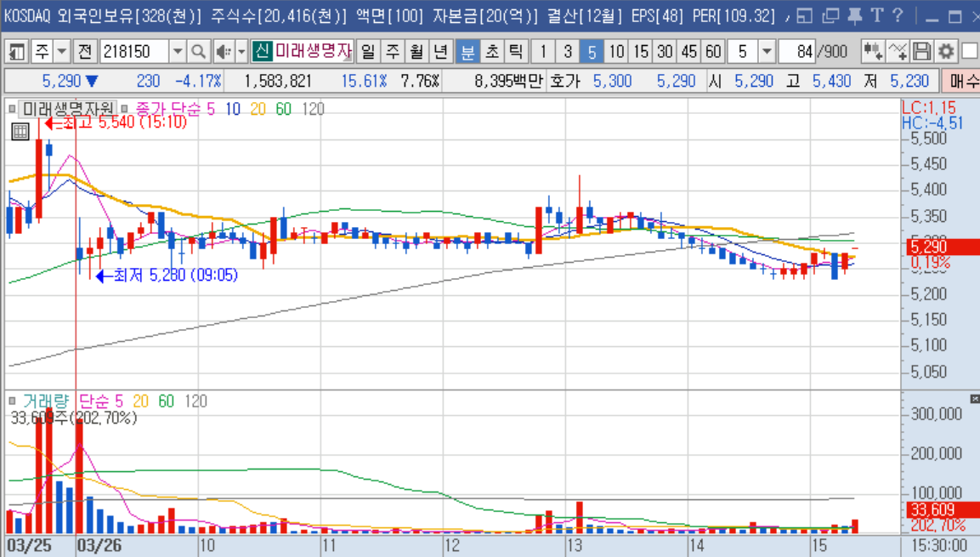Click the 주 type selector box
980x557 pixels.
[42, 51]
